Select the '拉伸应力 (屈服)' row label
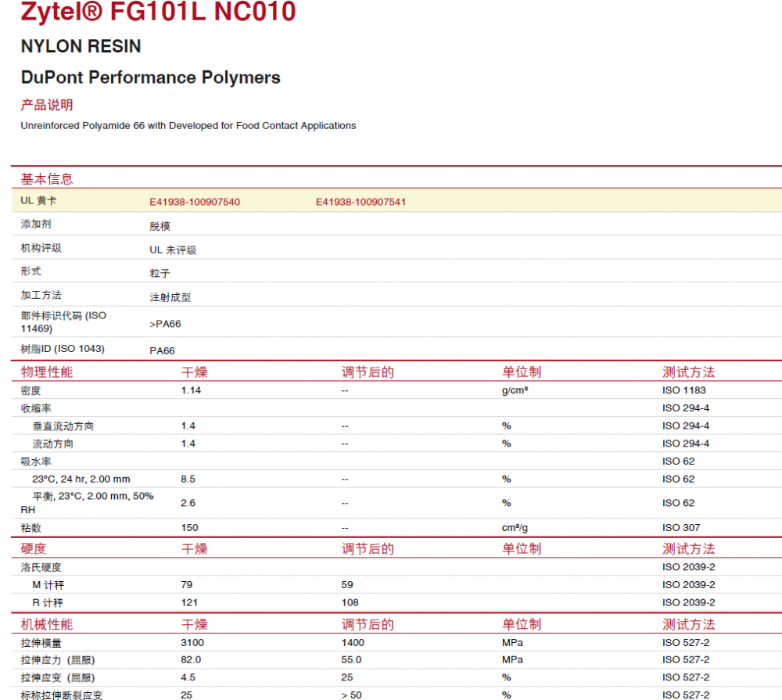 58,660
